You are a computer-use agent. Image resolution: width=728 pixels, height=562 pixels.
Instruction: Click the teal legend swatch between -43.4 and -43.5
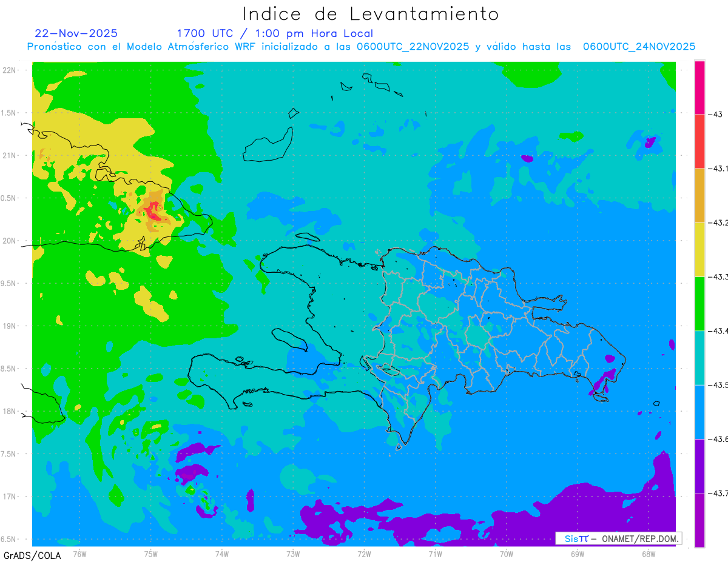point(699,358)
